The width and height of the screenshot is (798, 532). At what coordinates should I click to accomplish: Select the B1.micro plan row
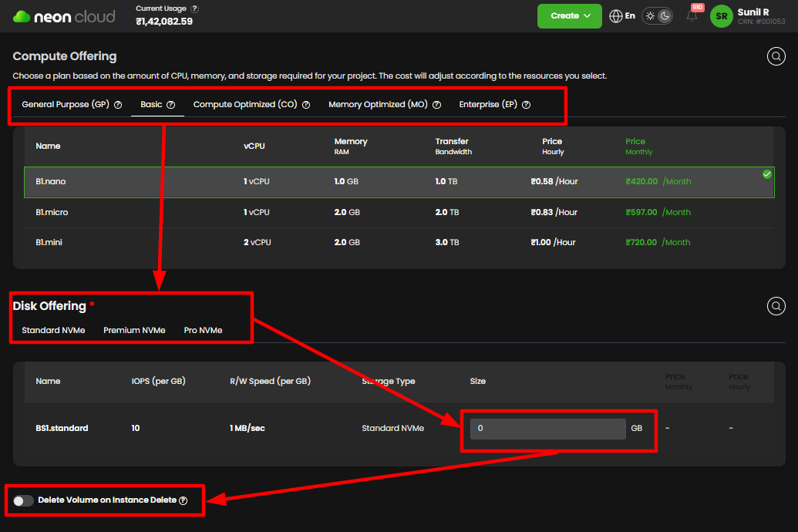click(x=399, y=212)
